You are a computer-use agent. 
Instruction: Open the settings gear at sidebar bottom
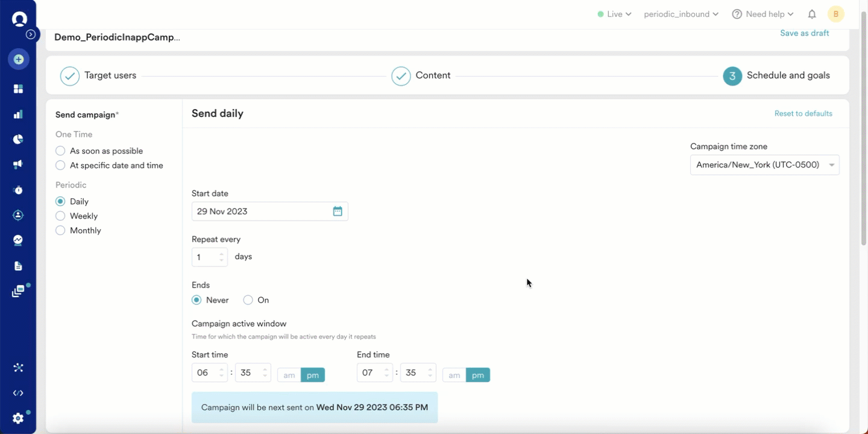click(18, 418)
